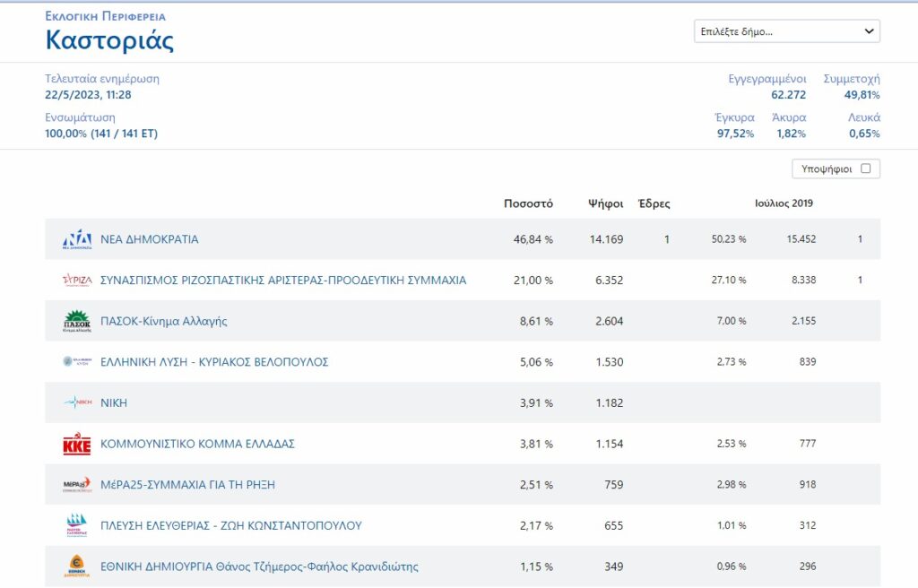The width and height of the screenshot is (918, 588).
Task: Enable the Υποψήφιοι checkbox
Action: [865, 169]
